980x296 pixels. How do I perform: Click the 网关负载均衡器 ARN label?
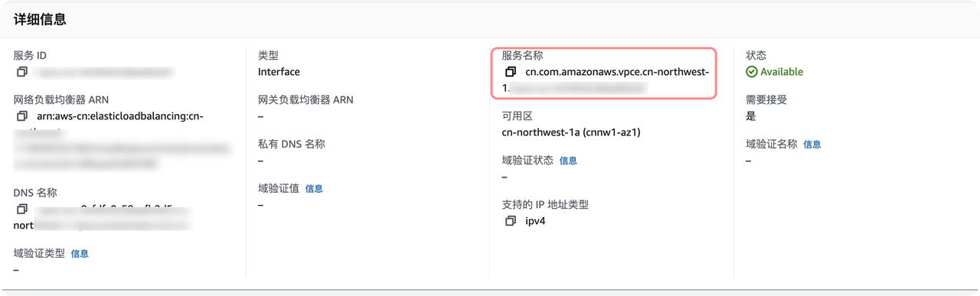click(x=306, y=99)
